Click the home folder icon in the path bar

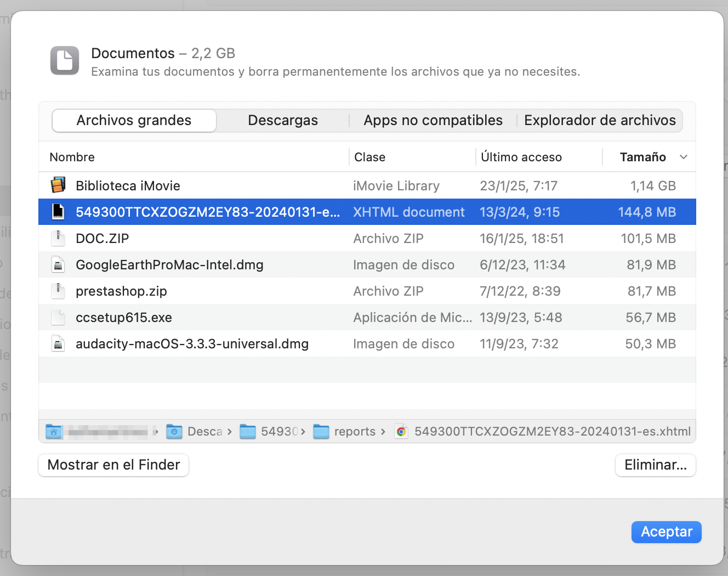[53, 431]
